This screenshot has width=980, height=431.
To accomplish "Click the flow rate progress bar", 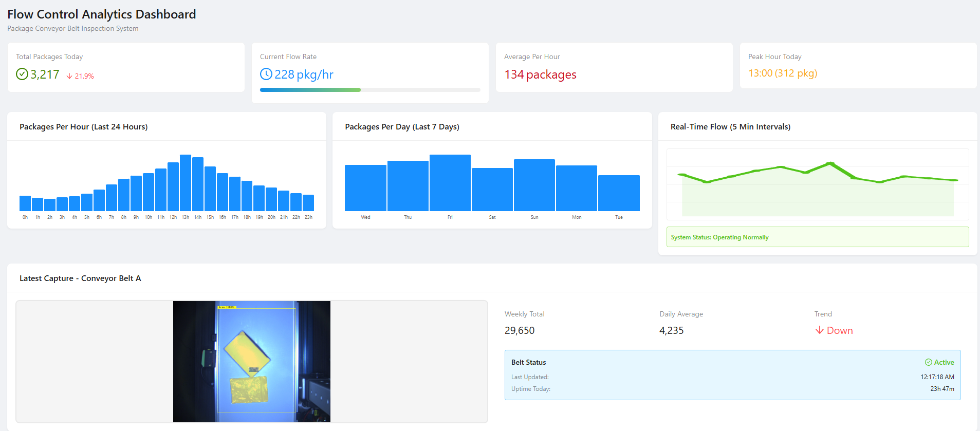I will click(369, 90).
